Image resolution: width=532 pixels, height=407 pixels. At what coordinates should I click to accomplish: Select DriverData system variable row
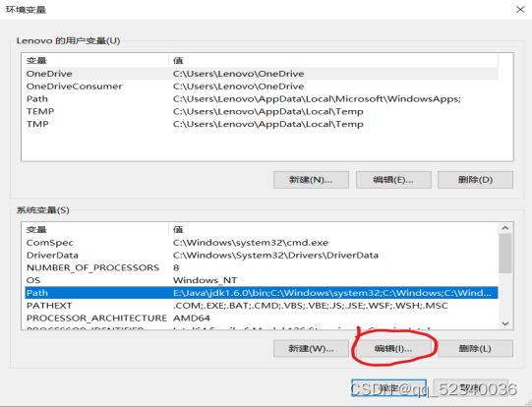(262, 255)
